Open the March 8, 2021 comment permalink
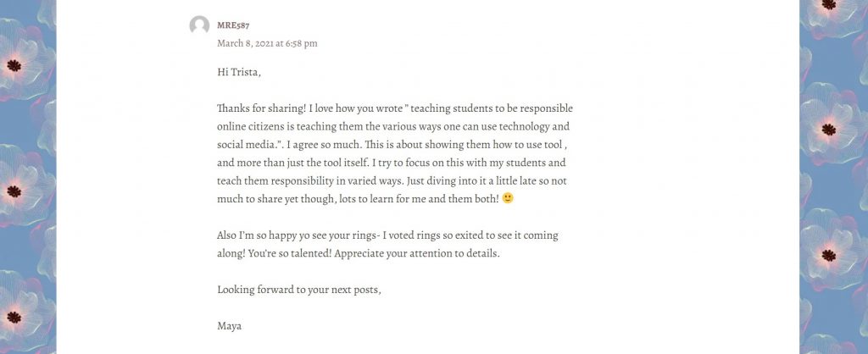The height and width of the screenshot is (354, 868). tap(267, 43)
